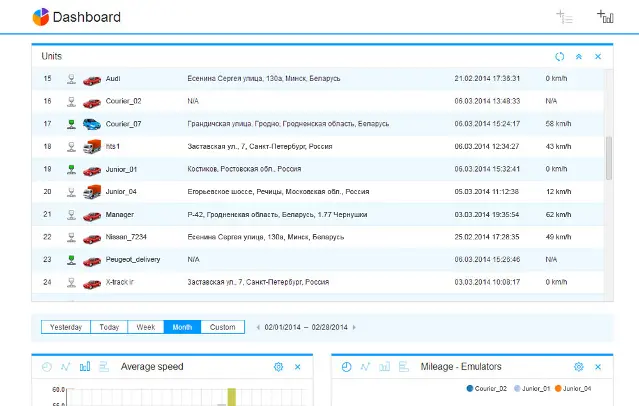This screenshot has width=639, height=406.
Task: Click the 62 km/h speed value
Action: pos(558,214)
